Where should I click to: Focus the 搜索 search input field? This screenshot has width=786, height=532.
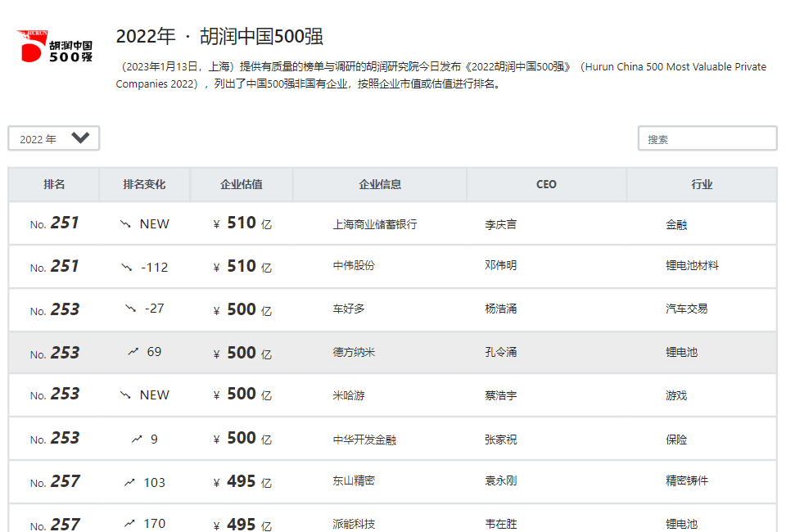pyautogui.click(x=707, y=138)
